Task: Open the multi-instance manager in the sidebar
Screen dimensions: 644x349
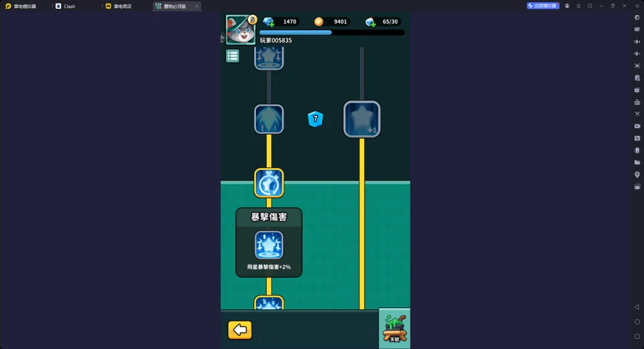Action: point(637,90)
